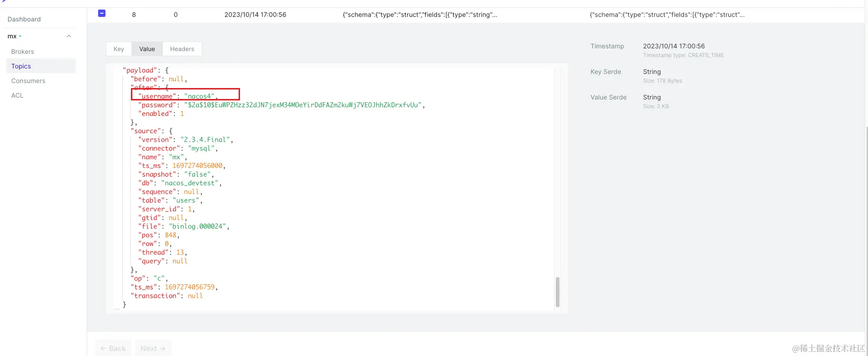Click the "source" line in JSON

coord(152,131)
